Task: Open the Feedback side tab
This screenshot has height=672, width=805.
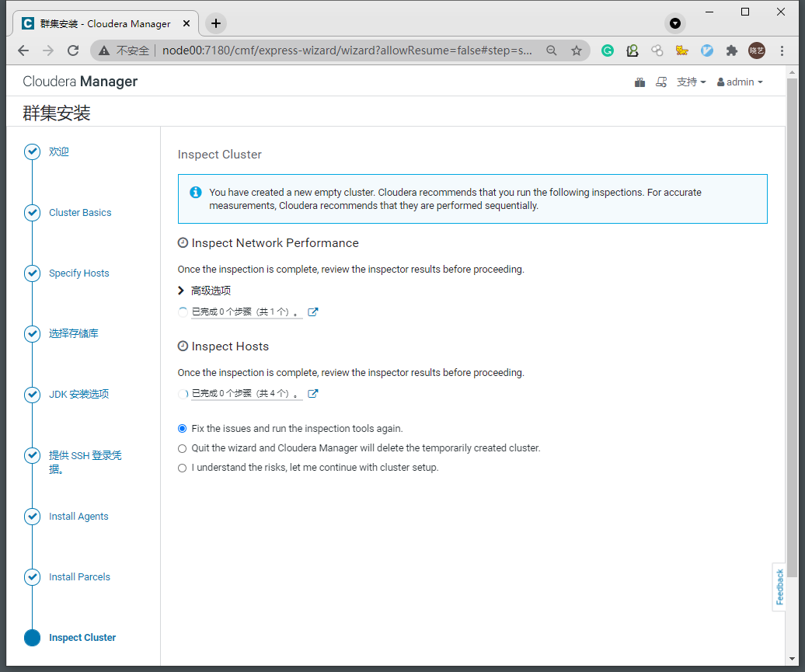Action: point(779,587)
